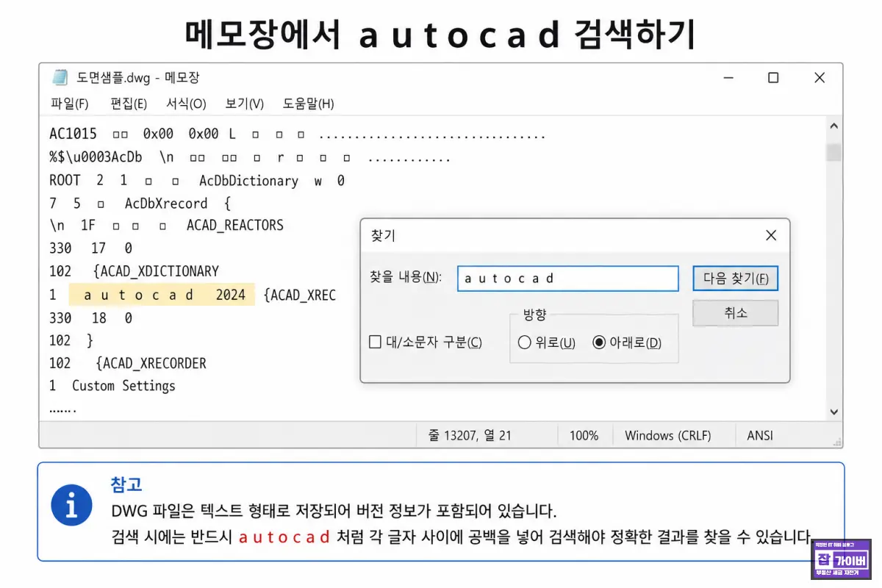
Task: Select the 아래로(D) direction radio
Action: [599, 343]
